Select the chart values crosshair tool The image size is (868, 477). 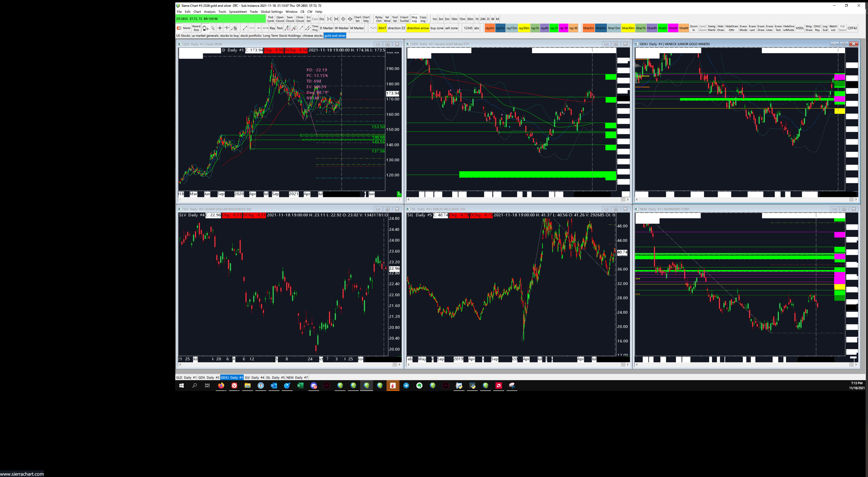click(220, 28)
